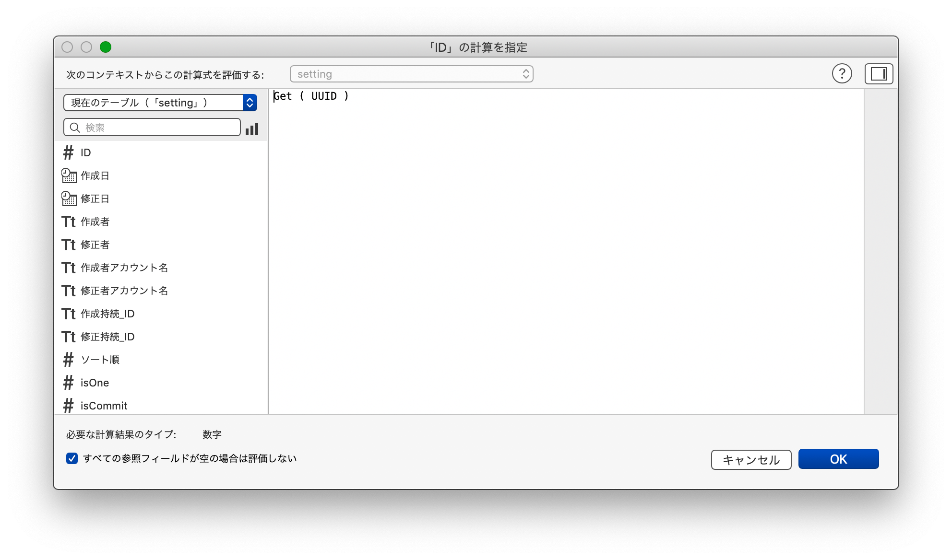Open the setting context dropdown
Image resolution: width=952 pixels, height=560 pixels.
[411, 73]
